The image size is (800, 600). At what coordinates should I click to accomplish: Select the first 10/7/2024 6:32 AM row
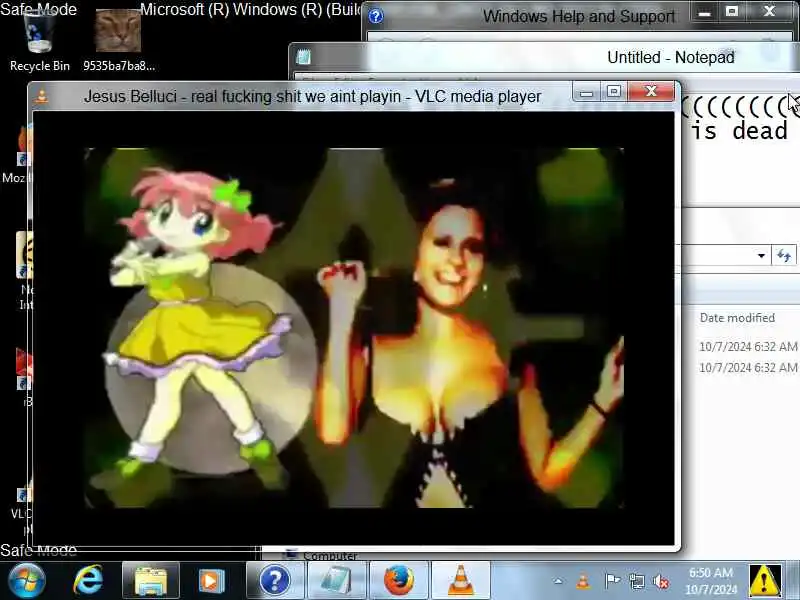coord(747,346)
